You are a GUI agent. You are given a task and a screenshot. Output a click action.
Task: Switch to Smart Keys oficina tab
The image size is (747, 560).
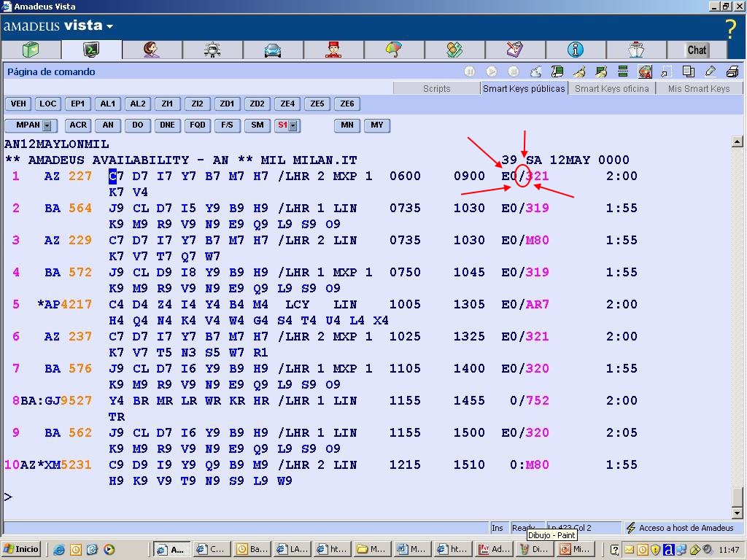pos(611,88)
